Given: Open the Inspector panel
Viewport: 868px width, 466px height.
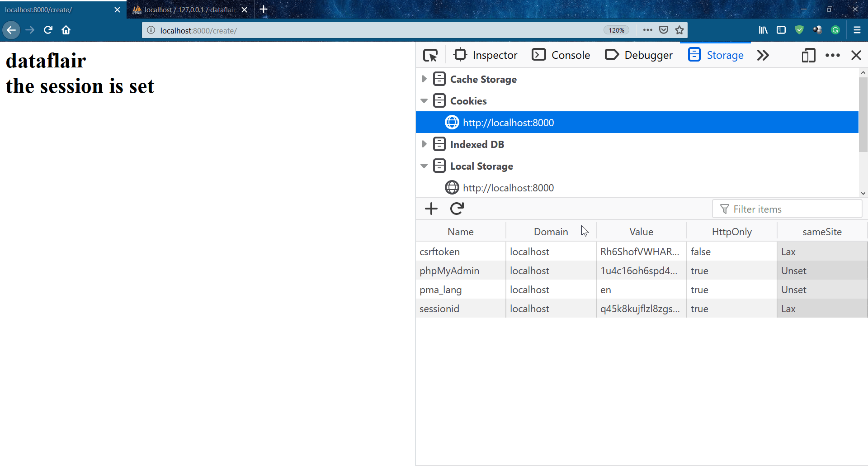Looking at the screenshot, I should tap(486, 55).
